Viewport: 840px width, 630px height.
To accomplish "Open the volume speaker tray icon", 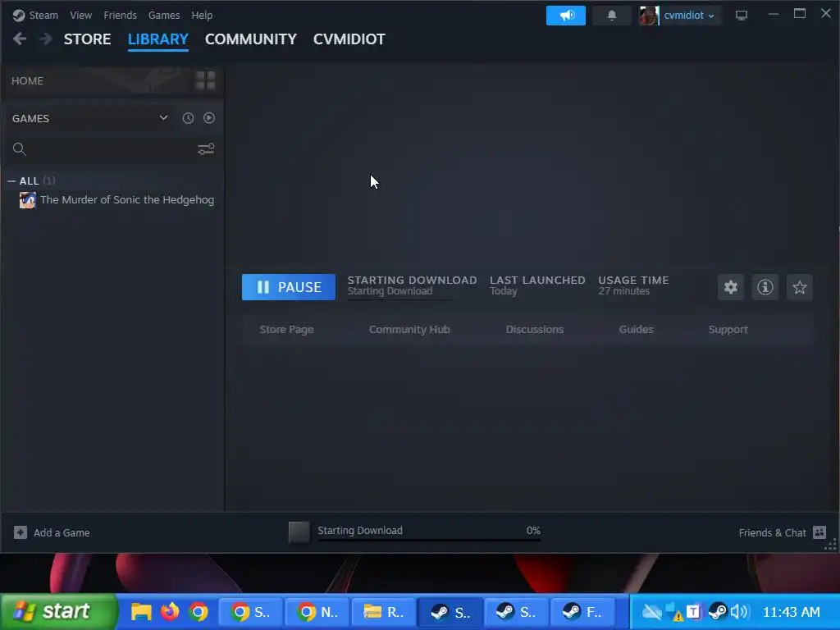I will (x=739, y=612).
